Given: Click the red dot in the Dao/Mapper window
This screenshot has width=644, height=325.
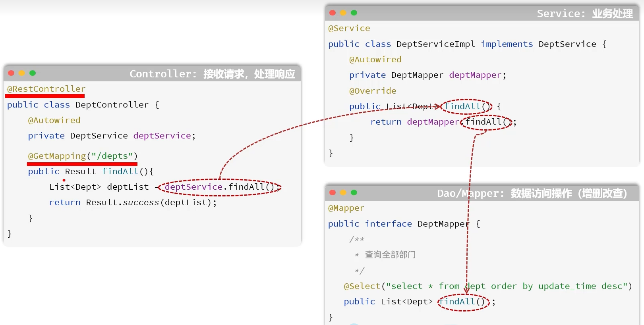Looking at the screenshot, I should [x=333, y=192].
